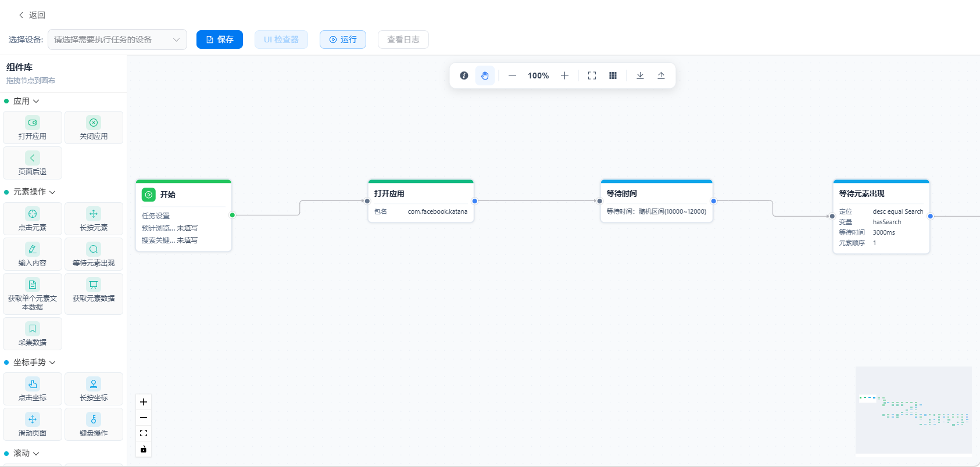Click the minimap overview thumbnail

pos(914,410)
